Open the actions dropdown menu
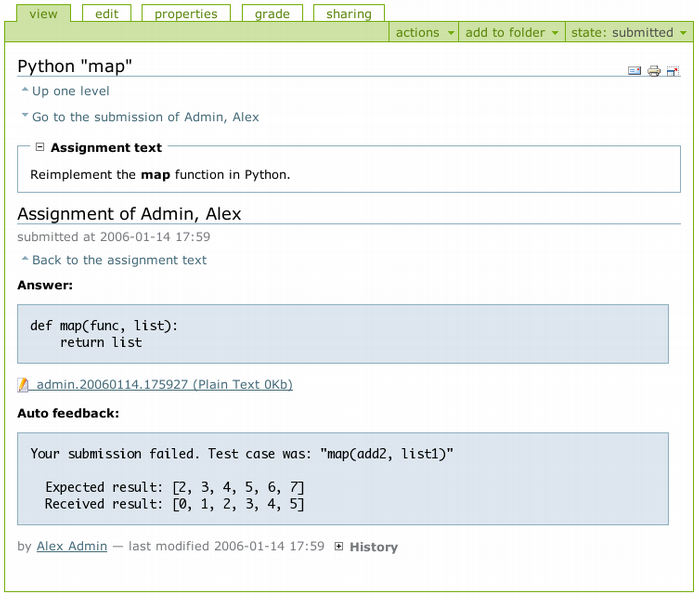 click(x=424, y=32)
